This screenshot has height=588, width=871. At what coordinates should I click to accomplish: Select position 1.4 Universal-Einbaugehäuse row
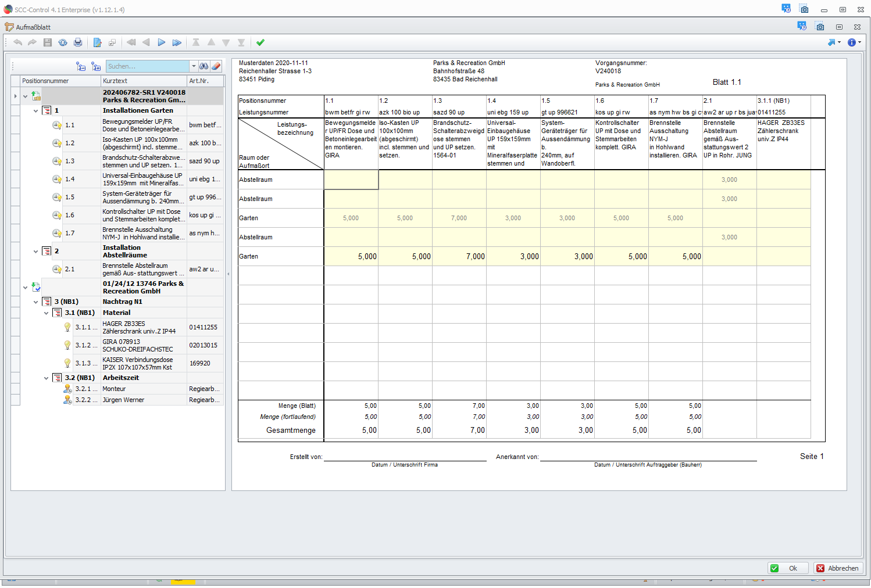(142, 179)
